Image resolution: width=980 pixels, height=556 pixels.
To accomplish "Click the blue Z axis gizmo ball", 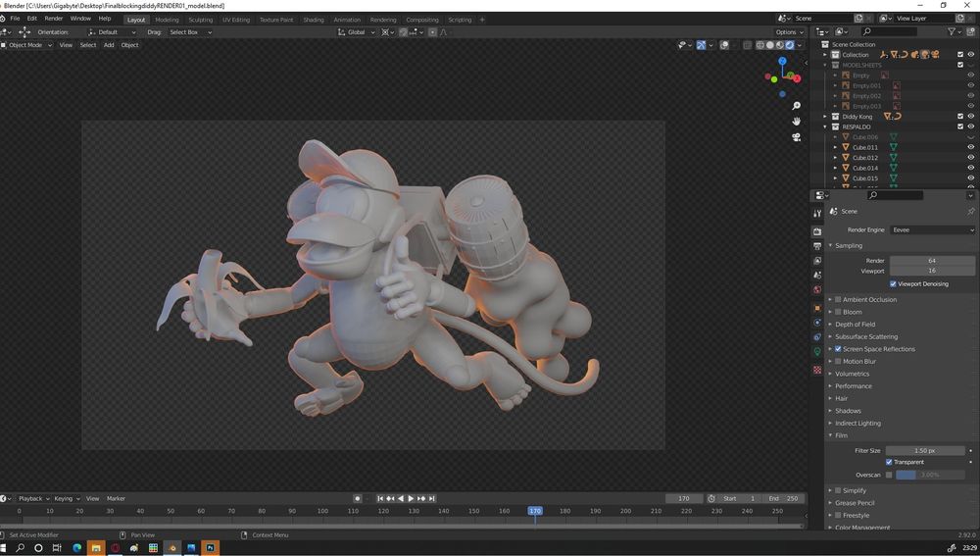I will pos(782,62).
